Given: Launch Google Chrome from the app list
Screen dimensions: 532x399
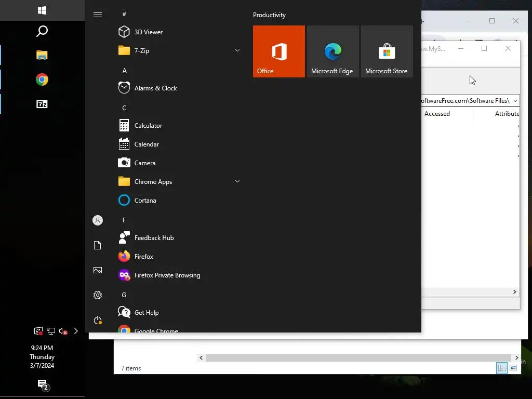Looking at the screenshot, I should coord(179,328).
